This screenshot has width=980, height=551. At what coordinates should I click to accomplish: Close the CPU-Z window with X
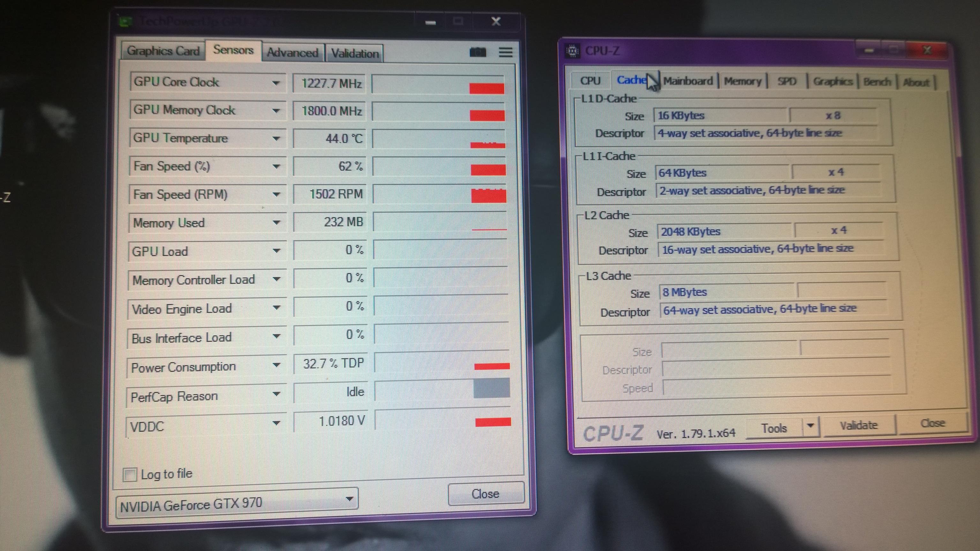tap(927, 50)
